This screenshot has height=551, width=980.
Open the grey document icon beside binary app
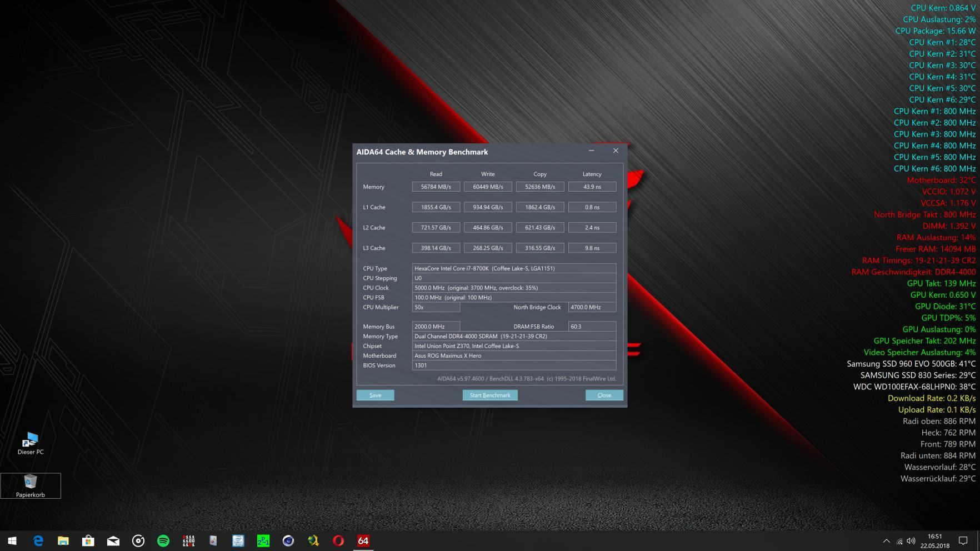click(213, 540)
